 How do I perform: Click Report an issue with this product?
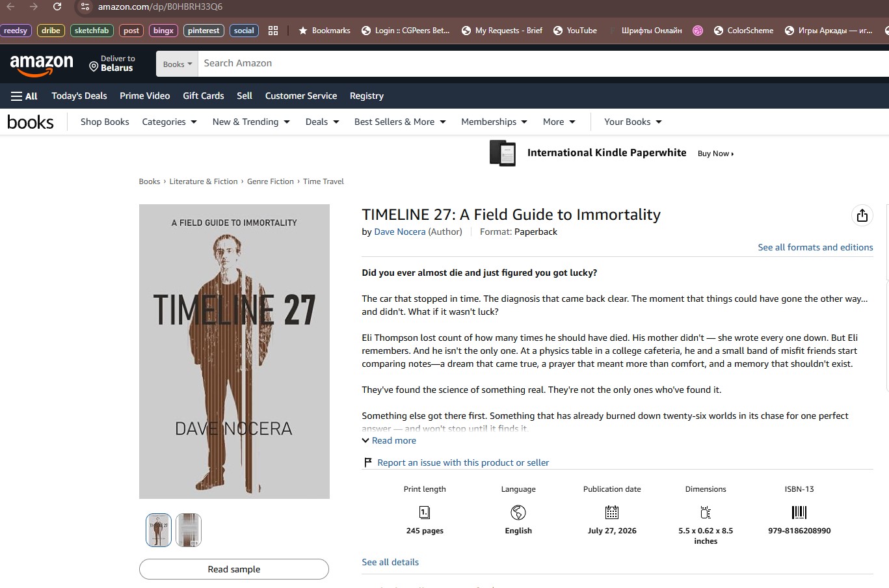pyautogui.click(x=463, y=462)
